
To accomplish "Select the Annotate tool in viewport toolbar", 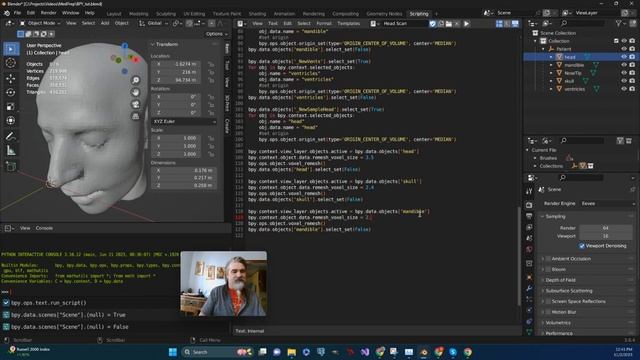I will [x=11, y=136].
